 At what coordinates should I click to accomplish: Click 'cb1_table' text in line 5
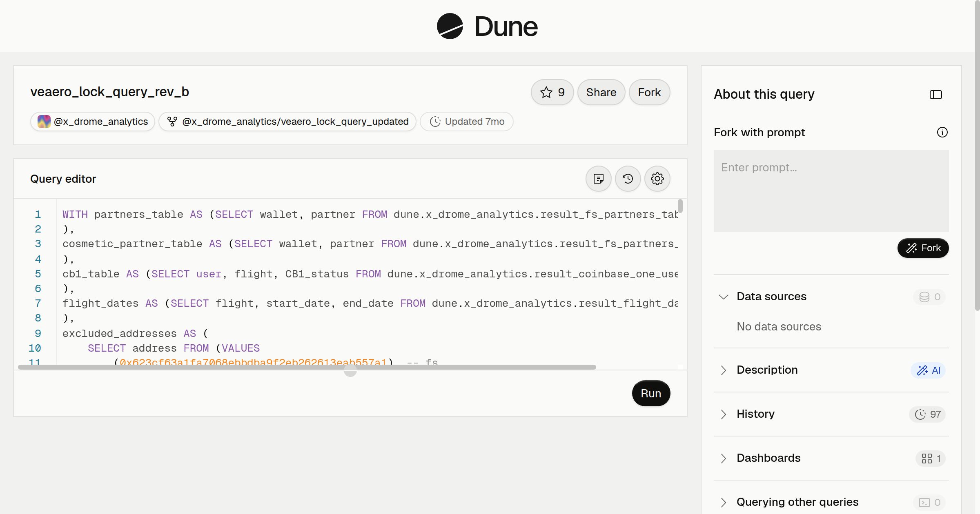[x=91, y=274]
